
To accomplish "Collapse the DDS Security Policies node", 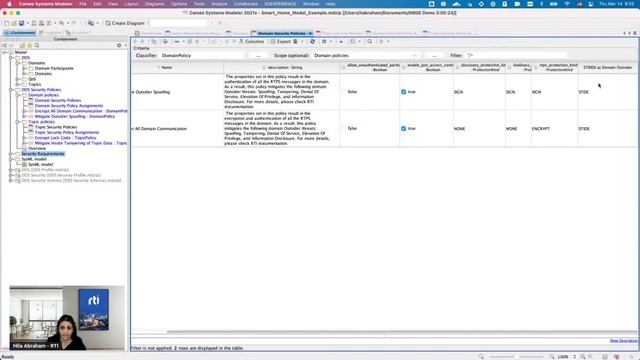I will click(11, 90).
